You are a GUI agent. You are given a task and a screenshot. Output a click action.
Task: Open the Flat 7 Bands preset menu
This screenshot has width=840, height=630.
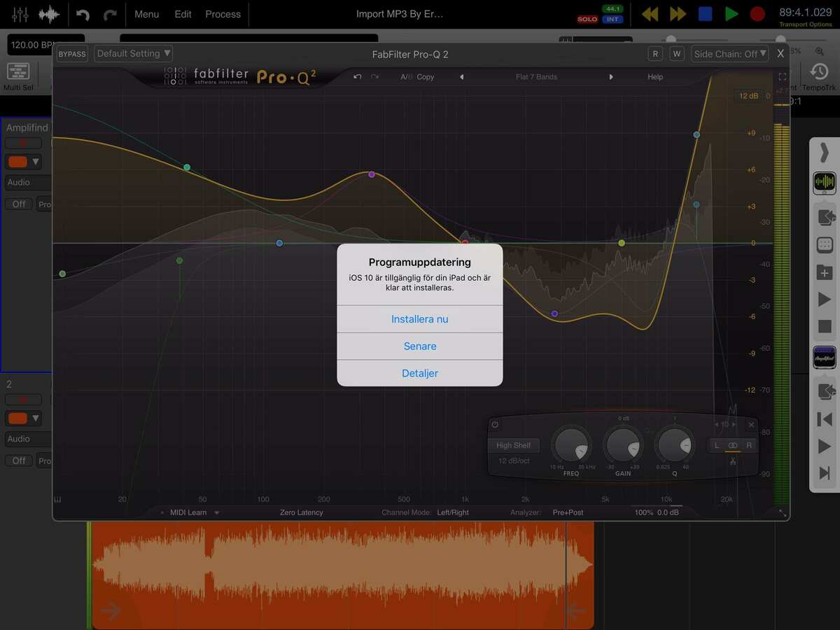(536, 77)
